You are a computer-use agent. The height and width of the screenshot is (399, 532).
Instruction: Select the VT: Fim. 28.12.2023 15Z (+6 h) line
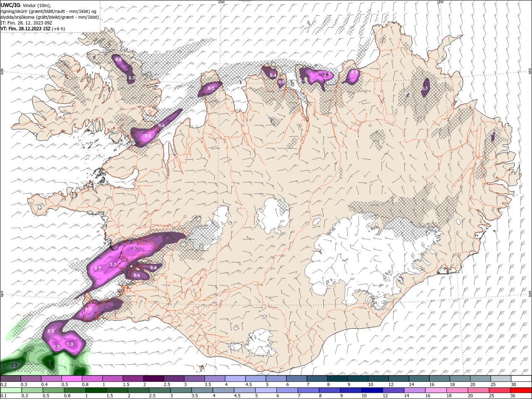33,29
